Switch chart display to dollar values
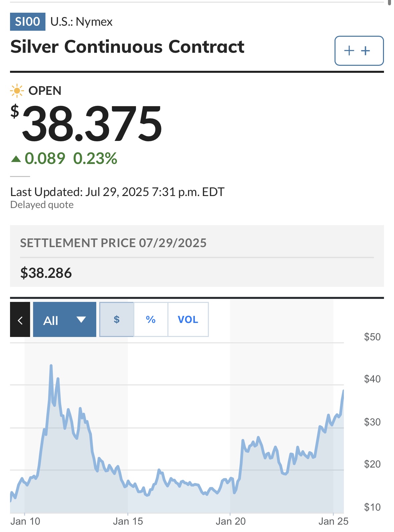Screen dimensions: 394x532 117,320
